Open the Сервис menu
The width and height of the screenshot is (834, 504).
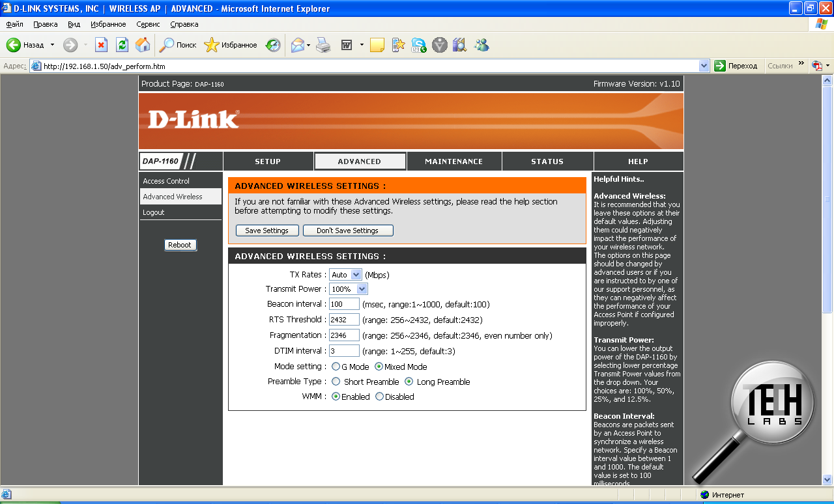click(148, 24)
